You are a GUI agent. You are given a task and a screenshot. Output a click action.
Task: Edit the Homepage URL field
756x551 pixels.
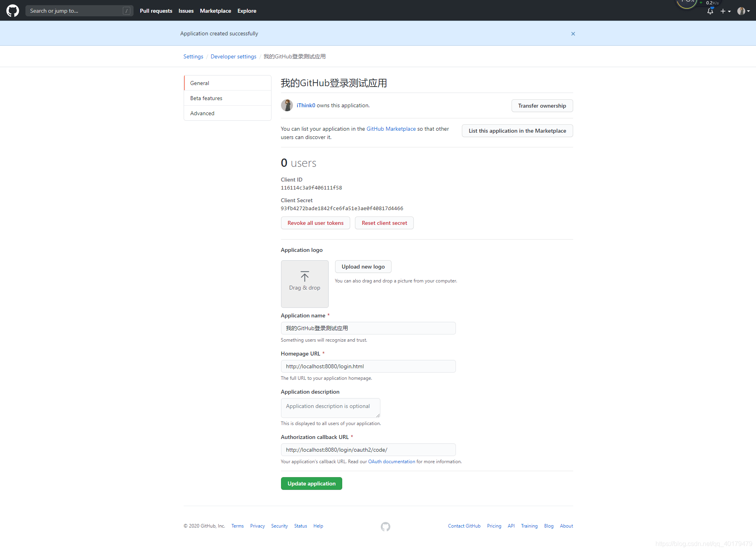tap(368, 366)
